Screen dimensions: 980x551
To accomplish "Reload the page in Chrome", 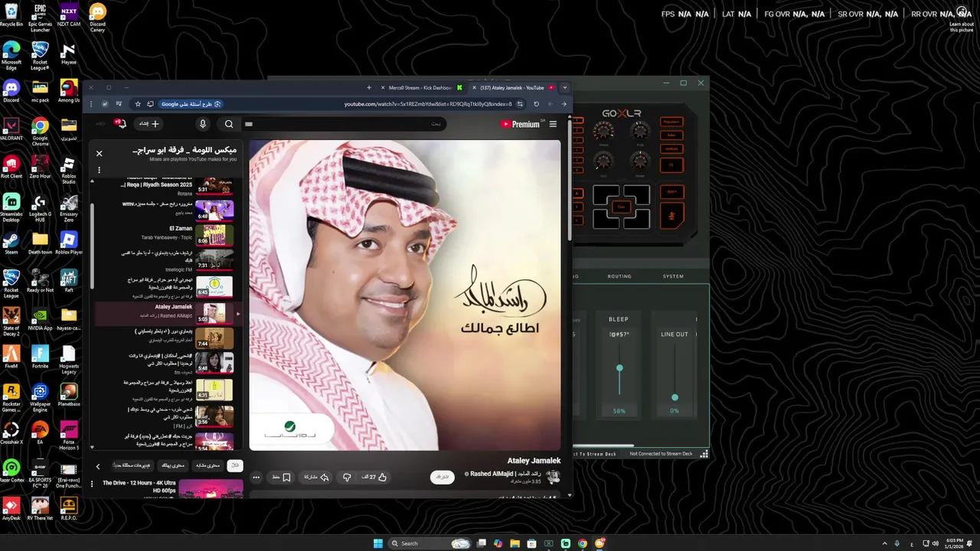I will (536, 104).
